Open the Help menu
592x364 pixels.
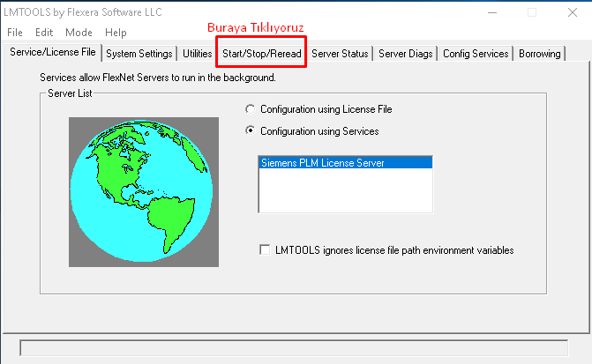[116, 33]
